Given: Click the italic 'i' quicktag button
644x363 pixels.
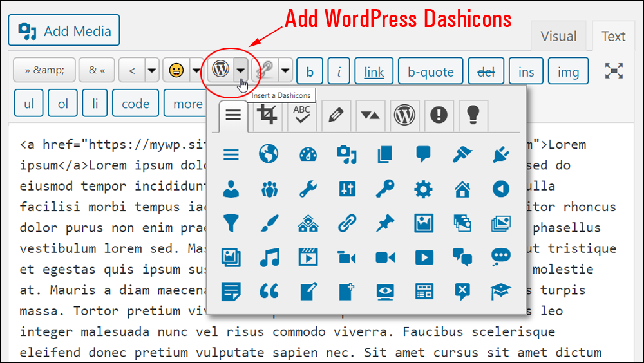Looking at the screenshot, I should [x=339, y=71].
